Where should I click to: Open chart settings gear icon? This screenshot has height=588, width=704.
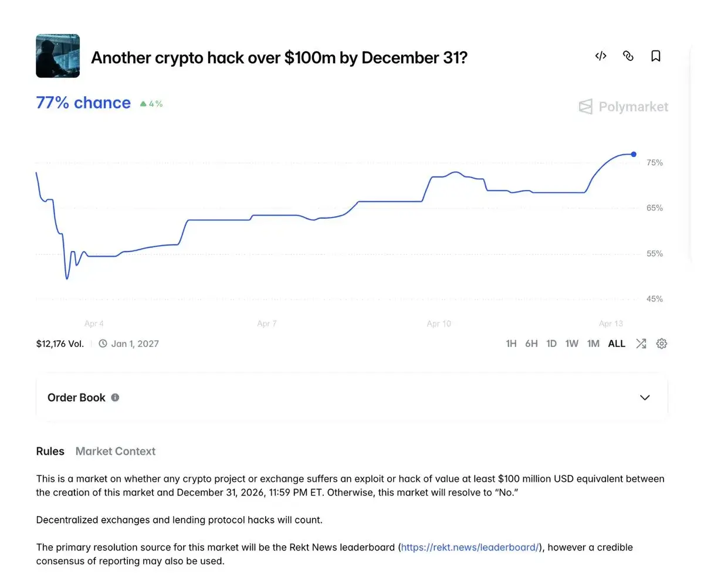[661, 344]
